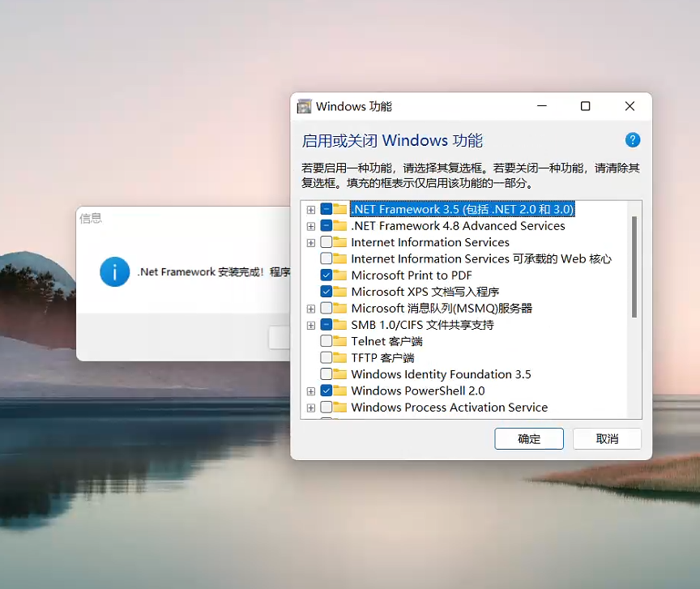Image resolution: width=700 pixels, height=589 pixels.
Task: Click folder icon beside Windows Identity Foundation 3.5
Action: tap(339, 374)
